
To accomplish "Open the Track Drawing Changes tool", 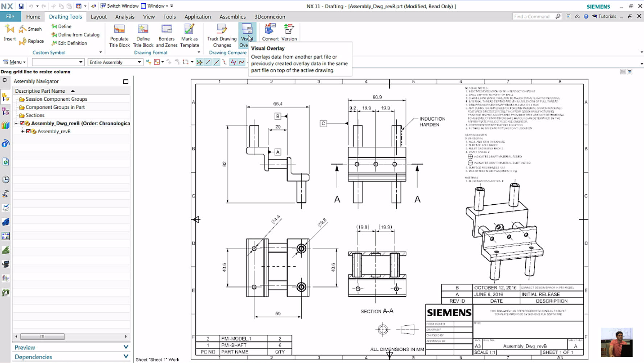I will click(221, 34).
